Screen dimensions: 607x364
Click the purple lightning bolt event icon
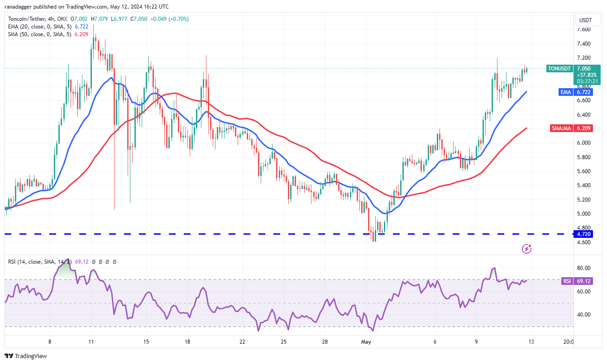pos(526,248)
